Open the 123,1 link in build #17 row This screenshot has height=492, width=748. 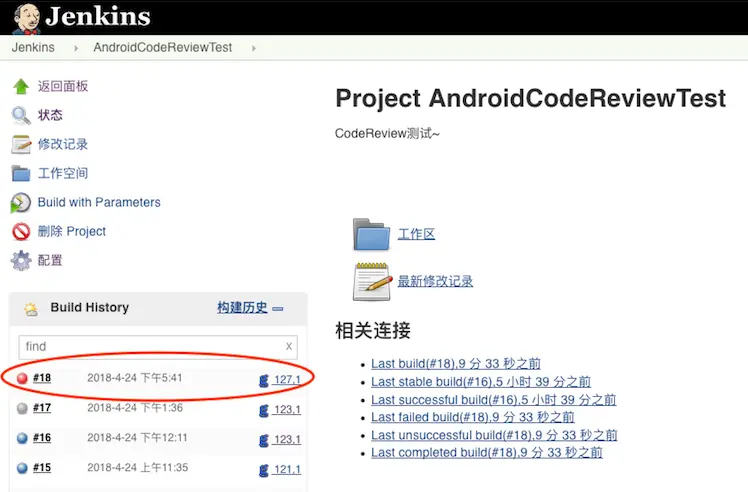coord(287,410)
